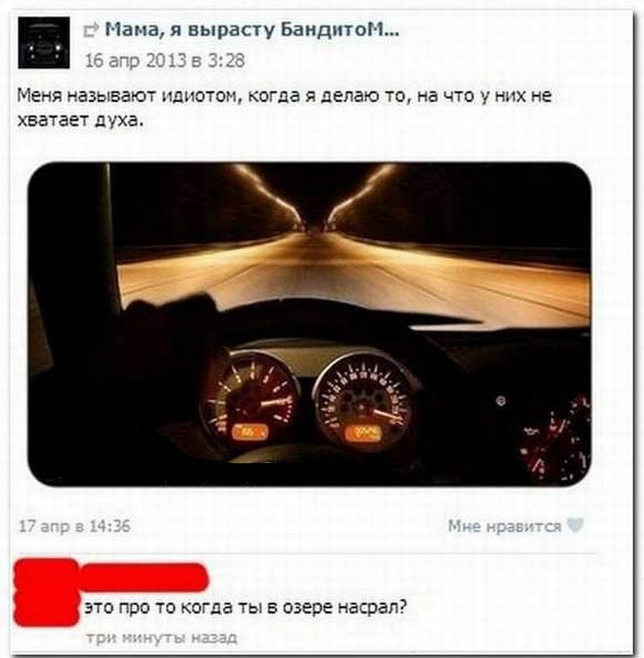Open the group avatar thumbnail

tap(43, 43)
